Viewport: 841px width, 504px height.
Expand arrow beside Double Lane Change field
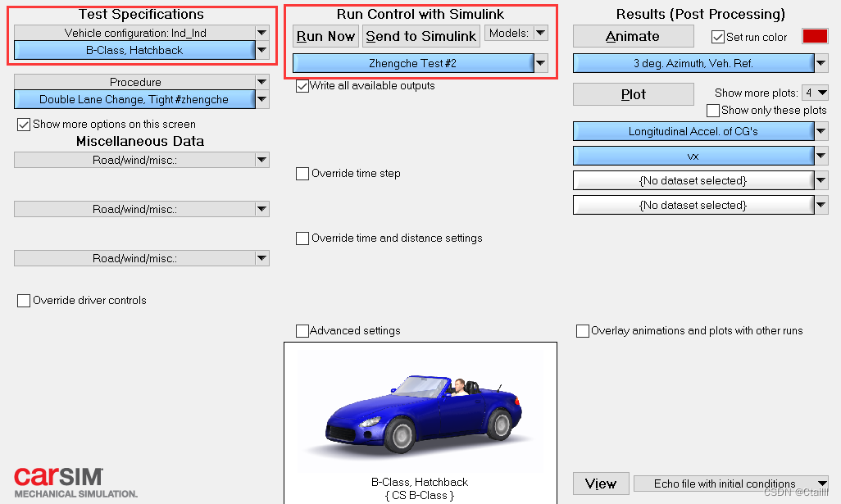pos(261,99)
